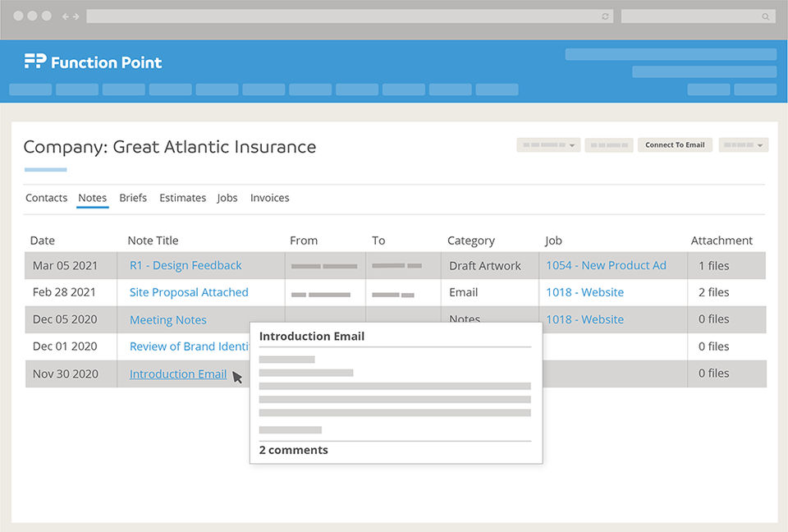The width and height of the screenshot is (788, 532).
Task: Open the dropdown right of Connect To Email
Action: (744, 145)
